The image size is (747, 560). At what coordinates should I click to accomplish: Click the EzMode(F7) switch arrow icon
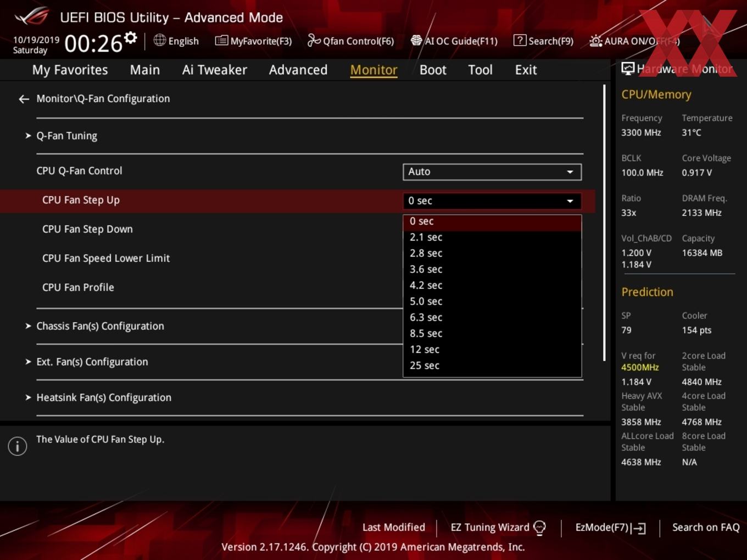[638, 528]
